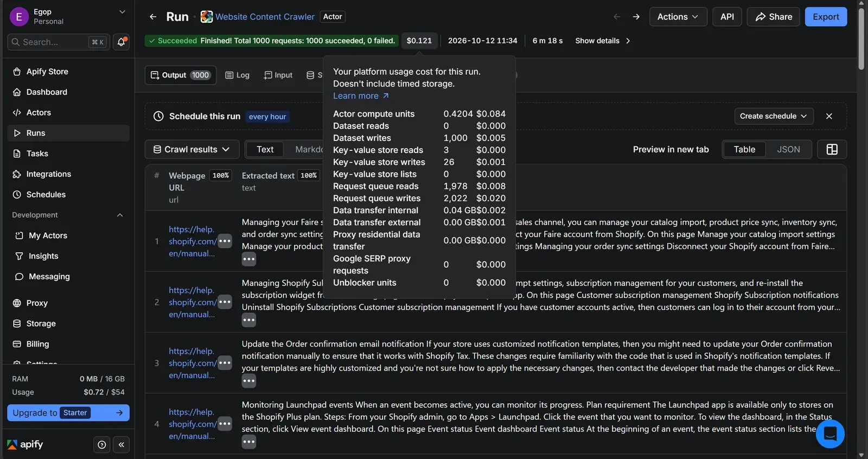Open Runs in the sidebar
868x459 pixels.
[x=68, y=133]
